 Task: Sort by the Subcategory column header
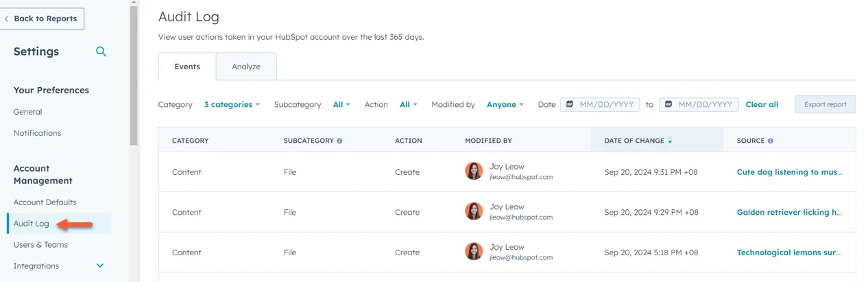309,141
